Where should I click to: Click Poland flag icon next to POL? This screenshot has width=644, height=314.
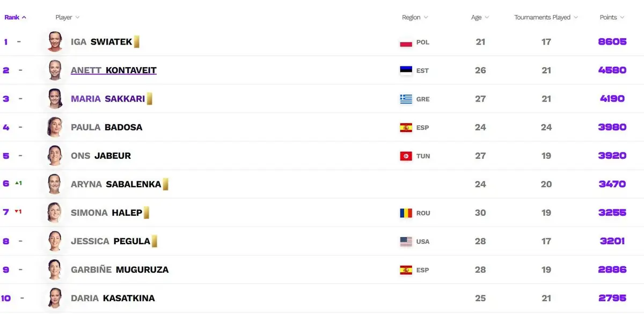406,42
